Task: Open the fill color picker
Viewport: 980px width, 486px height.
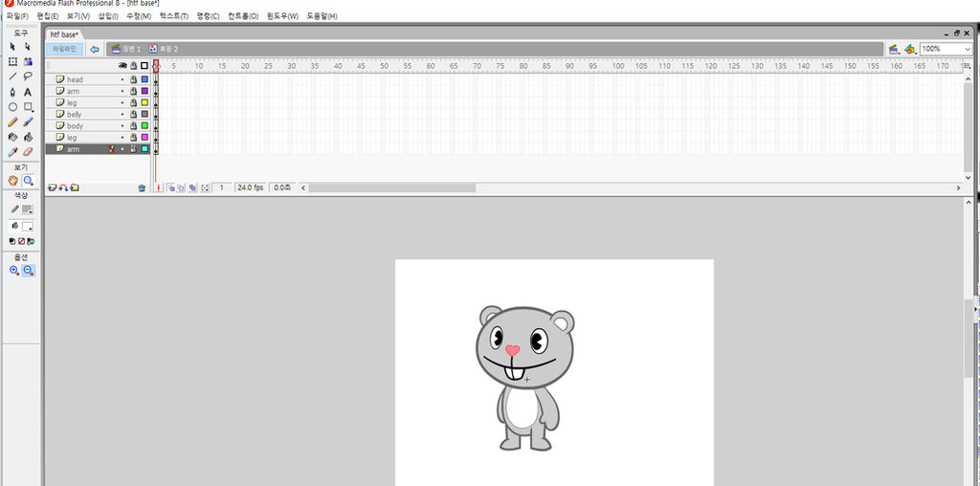Action: click(27, 226)
